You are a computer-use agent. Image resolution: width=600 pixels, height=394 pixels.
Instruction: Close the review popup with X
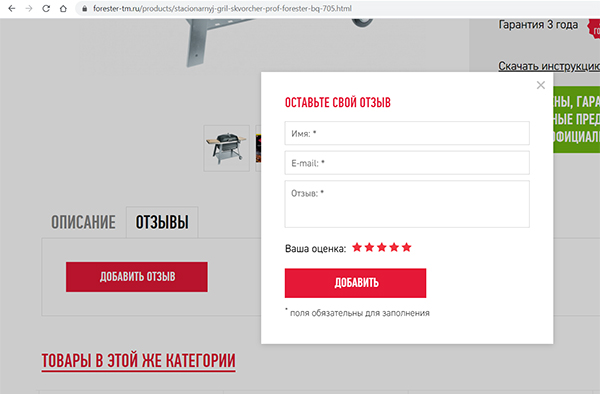click(x=541, y=85)
